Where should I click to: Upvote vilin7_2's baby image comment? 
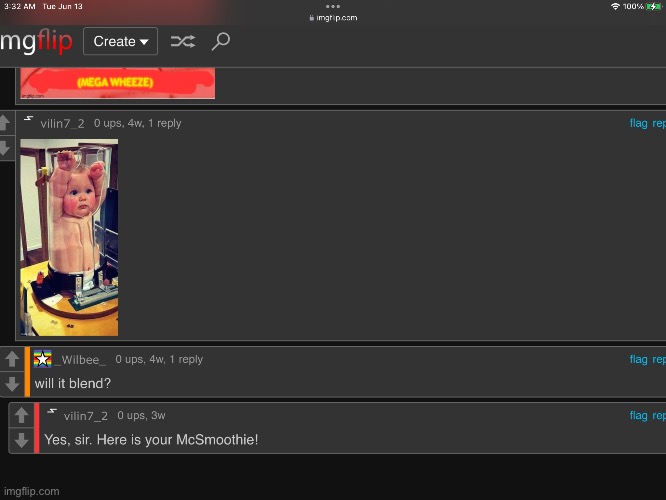coord(5,124)
